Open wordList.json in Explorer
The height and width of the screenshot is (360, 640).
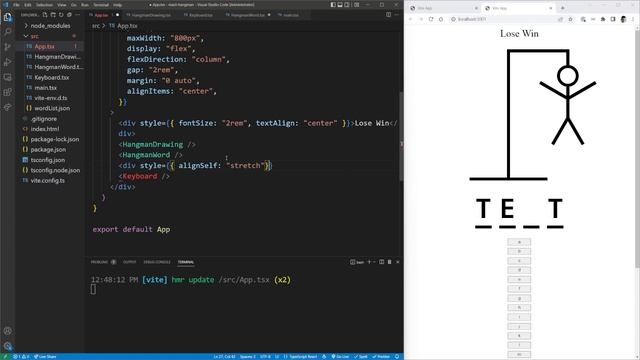(51, 108)
